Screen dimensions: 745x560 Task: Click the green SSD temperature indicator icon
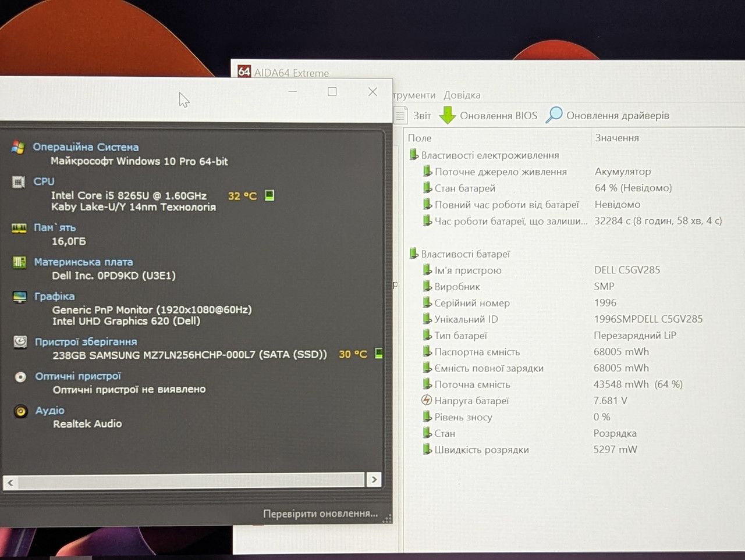[x=379, y=353]
